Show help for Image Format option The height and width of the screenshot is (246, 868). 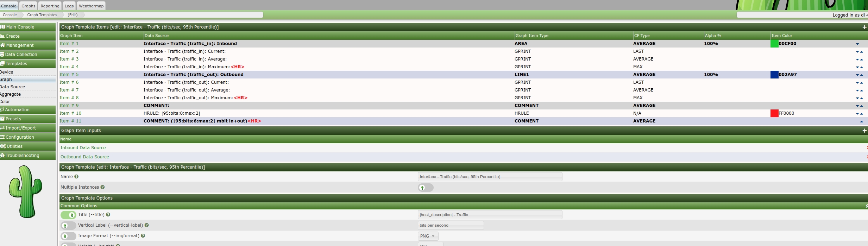tap(143, 236)
